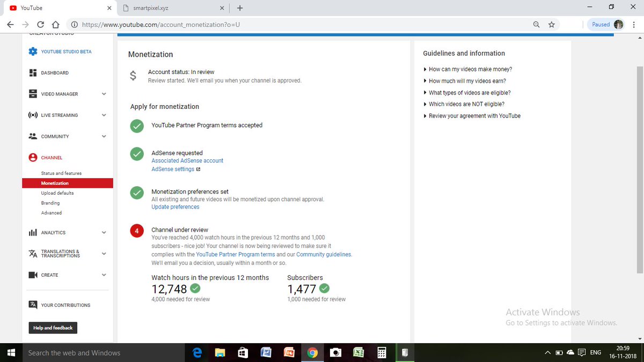The width and height of the screenshot is (644, 362).
Task: Click Update preferences link
Action: coord(175,207)
